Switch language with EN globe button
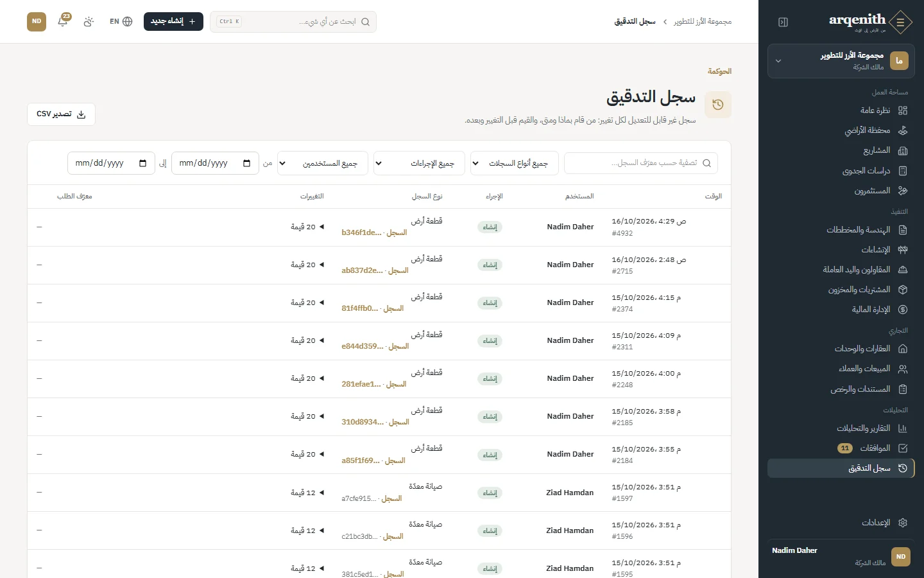924x578 pixels. pyautogui.click(x=121, y=21)
